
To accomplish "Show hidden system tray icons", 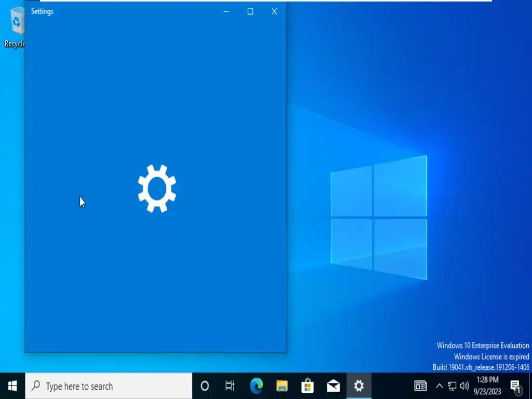I will click(440, 386).
